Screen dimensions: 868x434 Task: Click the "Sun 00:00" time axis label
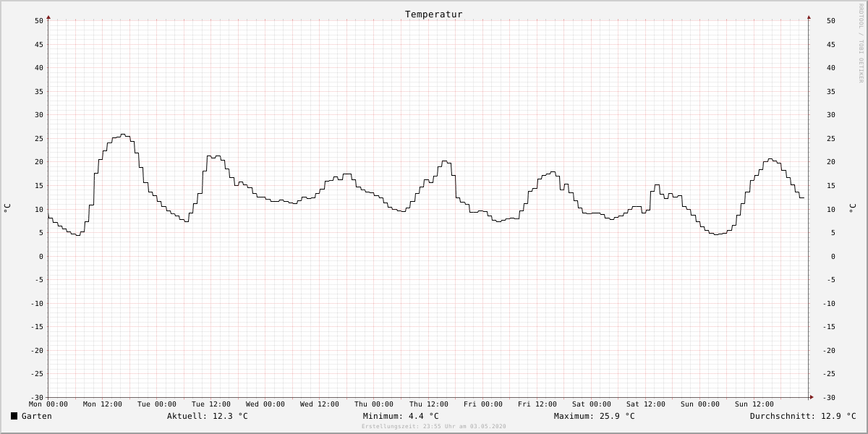(x=700, y=404)
